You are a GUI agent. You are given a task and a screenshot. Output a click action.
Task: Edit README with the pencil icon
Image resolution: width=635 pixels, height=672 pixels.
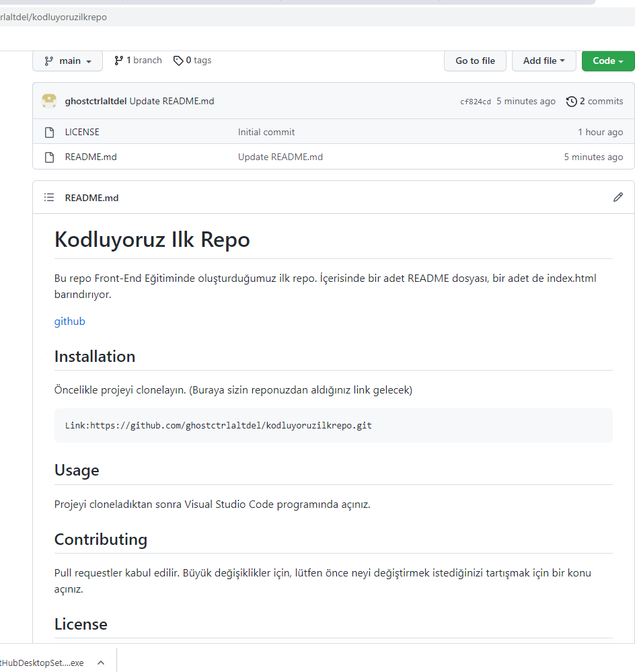(618, 197)
